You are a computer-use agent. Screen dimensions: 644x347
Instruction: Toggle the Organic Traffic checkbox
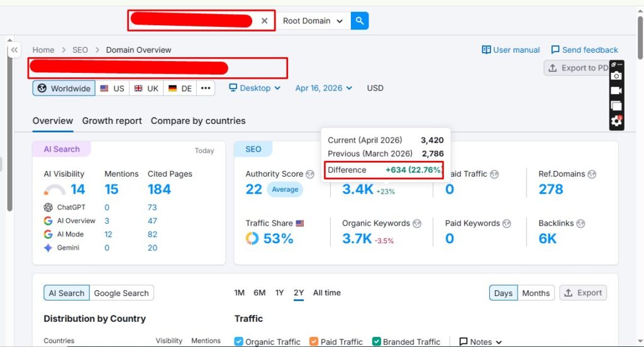coord(238,341)
